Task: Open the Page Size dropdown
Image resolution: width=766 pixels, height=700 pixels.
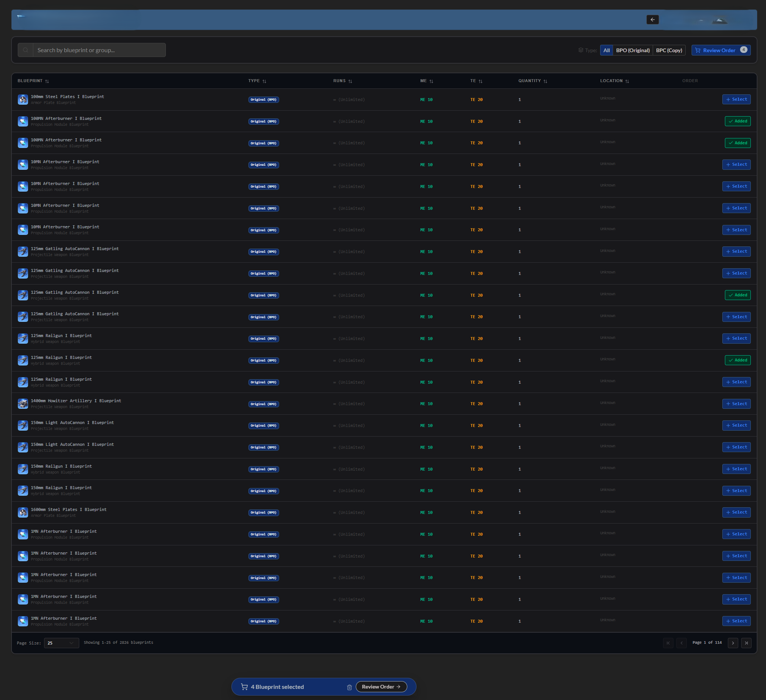Action: pos(61,643)
